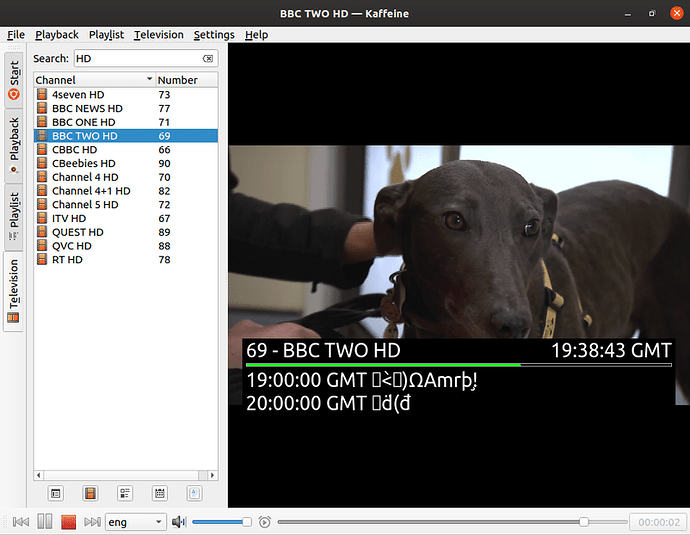Select channel BBC NEWS HD
The image size is (690, 535).
point(126,108)
